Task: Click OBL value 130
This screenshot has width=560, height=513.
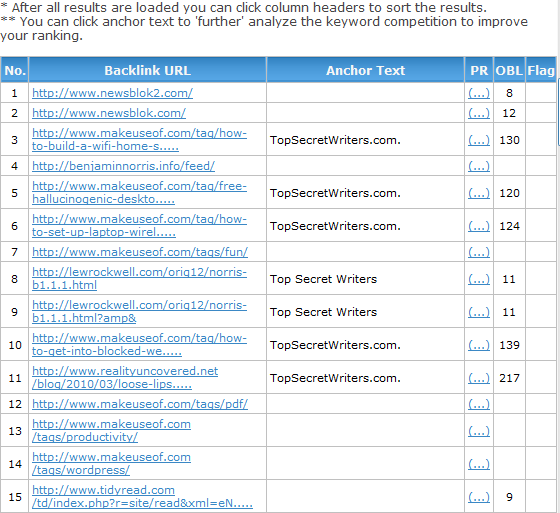Action: 509,140
